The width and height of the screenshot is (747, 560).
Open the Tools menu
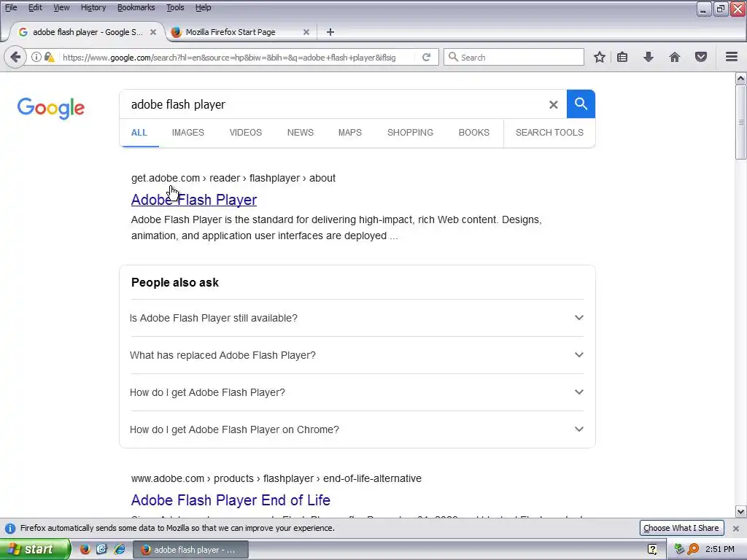pos(175,7)
